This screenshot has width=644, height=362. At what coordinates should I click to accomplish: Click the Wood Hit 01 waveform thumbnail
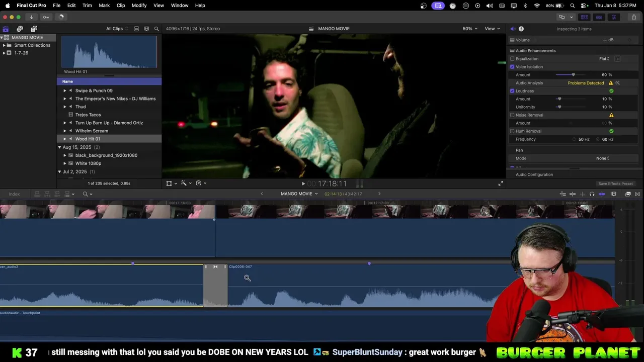(109, 52)
